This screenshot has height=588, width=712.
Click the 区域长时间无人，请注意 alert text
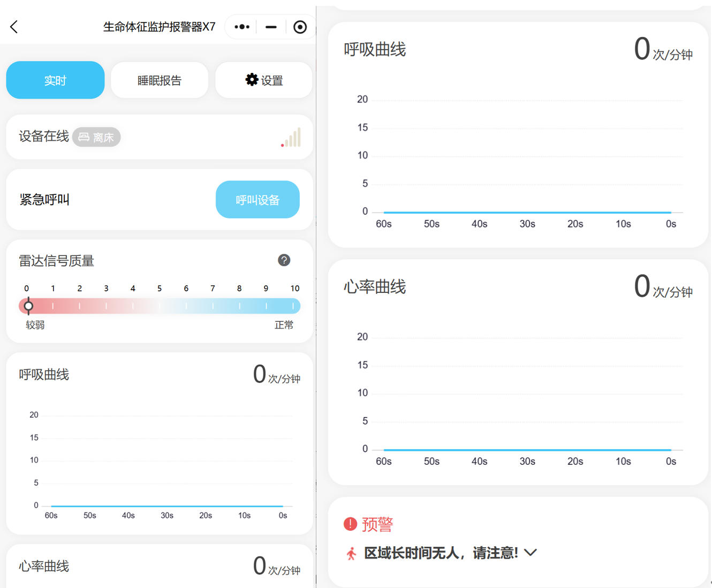click(441, 553)
